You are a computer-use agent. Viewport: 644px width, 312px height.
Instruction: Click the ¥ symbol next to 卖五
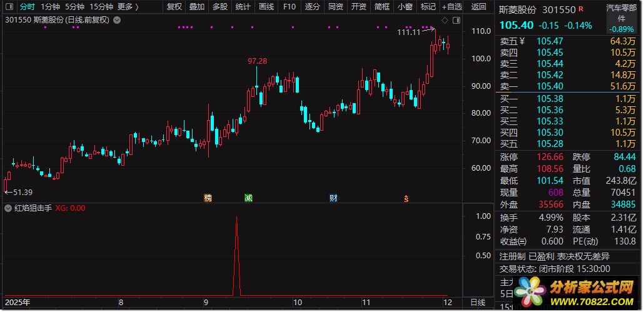[x=523, y=41]
